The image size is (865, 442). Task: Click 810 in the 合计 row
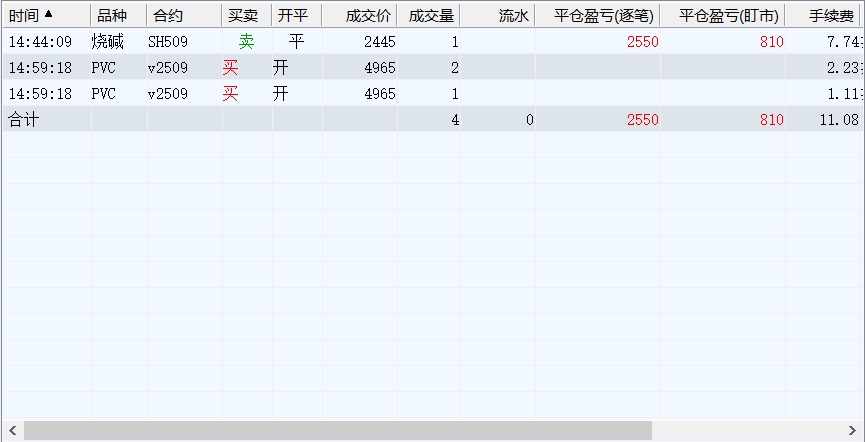(772, 120)
